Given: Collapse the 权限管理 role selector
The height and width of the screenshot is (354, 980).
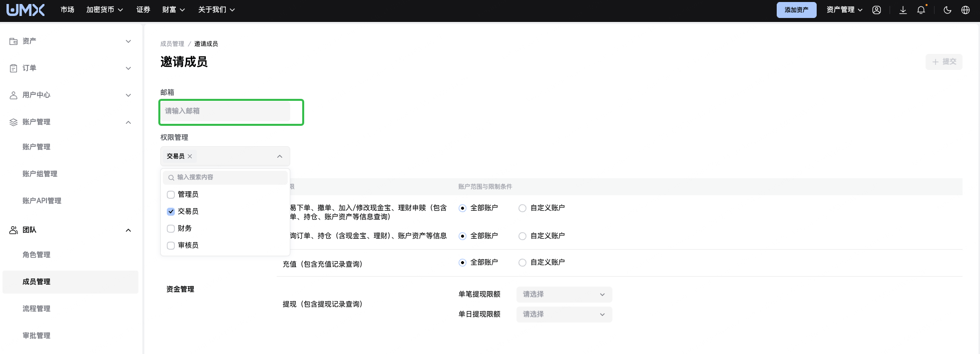Looking at the screenshot, I should point(280,156).
